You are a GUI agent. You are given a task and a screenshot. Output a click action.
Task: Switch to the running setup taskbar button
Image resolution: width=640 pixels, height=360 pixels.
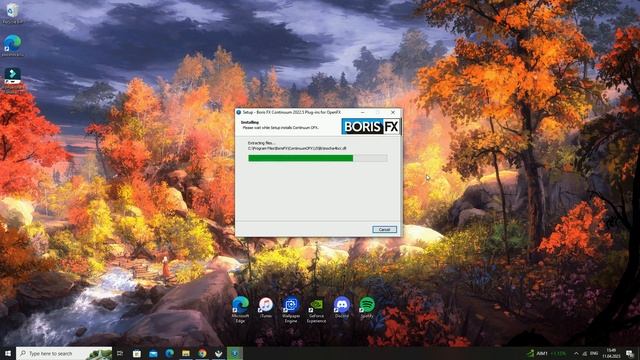[x=235, y=353]
